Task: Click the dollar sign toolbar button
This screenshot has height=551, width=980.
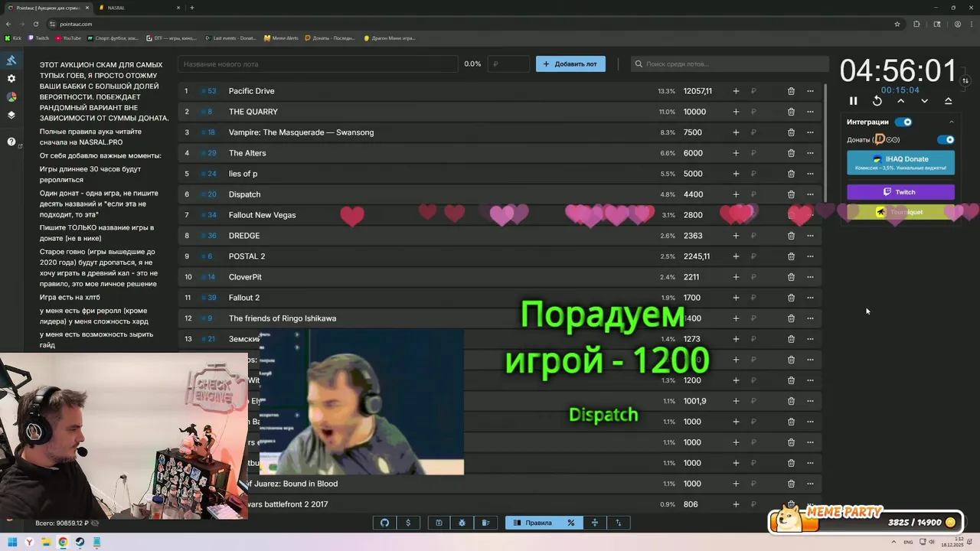Action: coord(408,523)
